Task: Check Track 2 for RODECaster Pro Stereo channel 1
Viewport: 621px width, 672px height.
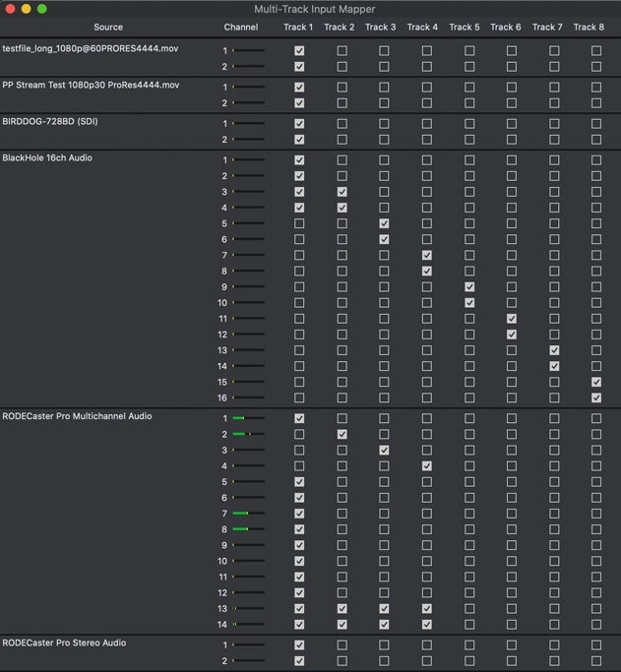Action: pyautogui.click(x=342, y=645)
